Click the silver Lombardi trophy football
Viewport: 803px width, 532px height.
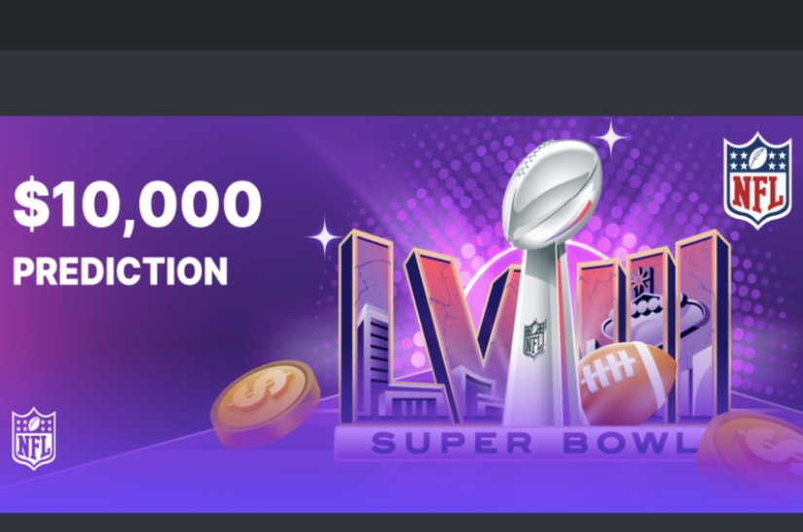552,191
